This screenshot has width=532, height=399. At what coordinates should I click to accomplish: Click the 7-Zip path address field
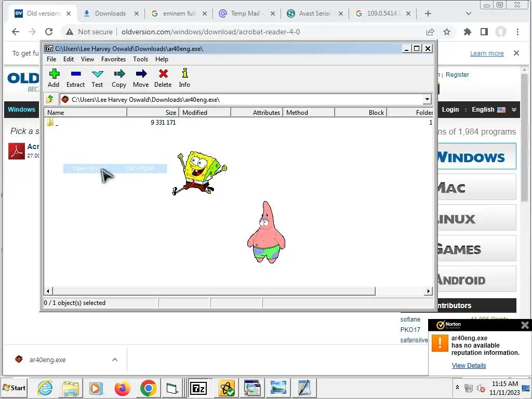click(242, 99)
